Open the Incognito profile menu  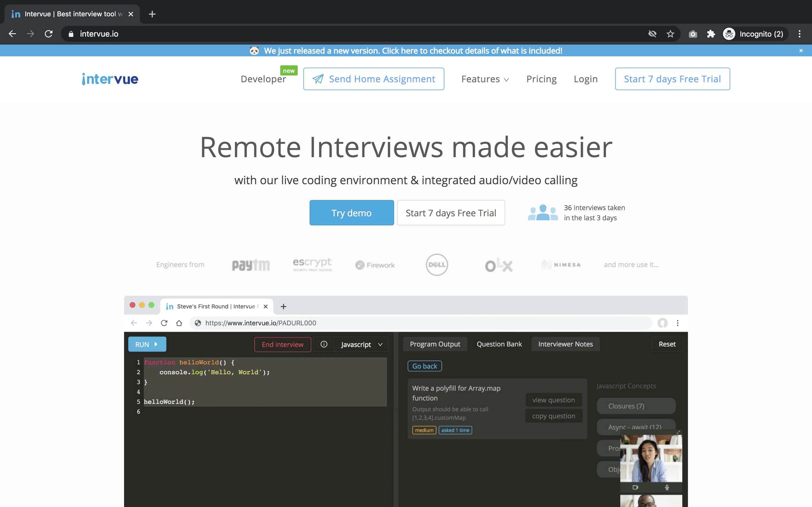click(x=755, y=34)
